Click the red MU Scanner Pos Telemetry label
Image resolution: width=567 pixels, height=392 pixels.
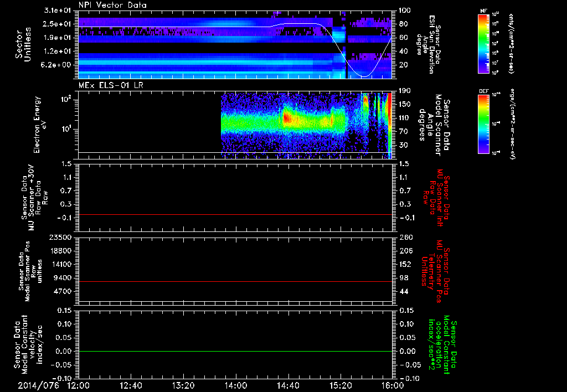tap(436, 271)
